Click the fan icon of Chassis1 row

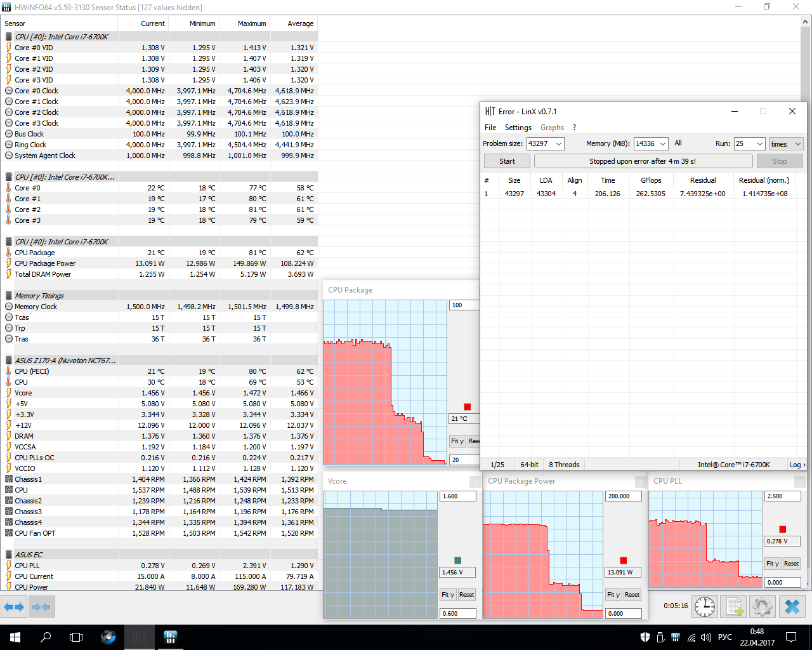coord(9,479)
